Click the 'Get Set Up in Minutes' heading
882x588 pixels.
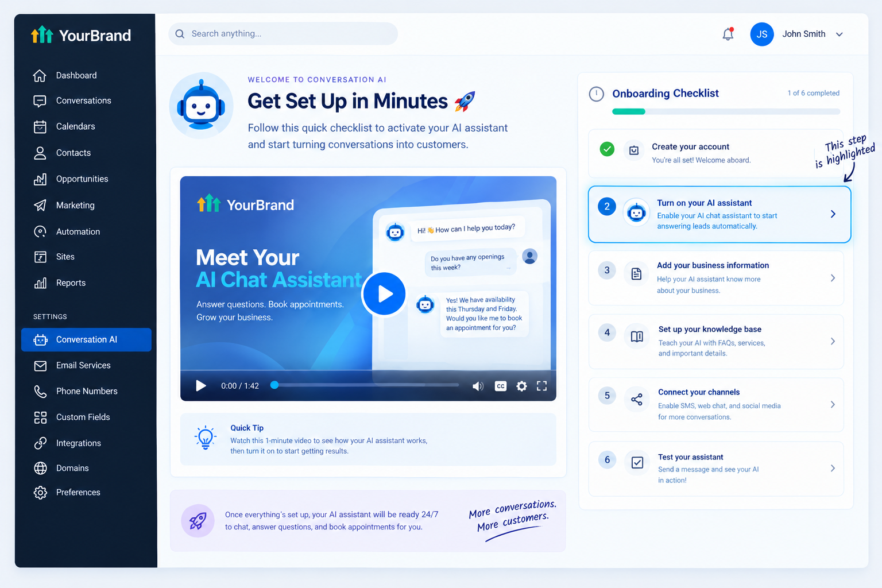pyautogui.click(x=347, y=101)
